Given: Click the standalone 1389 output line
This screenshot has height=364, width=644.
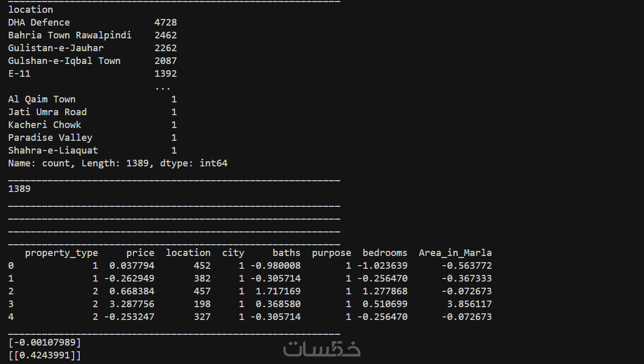Looking at the screenshot, I should pos(19,189).
